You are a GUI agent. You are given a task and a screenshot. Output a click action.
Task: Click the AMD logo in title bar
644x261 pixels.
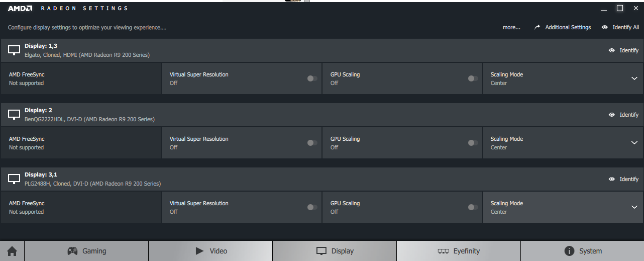[x=20, y=8]
